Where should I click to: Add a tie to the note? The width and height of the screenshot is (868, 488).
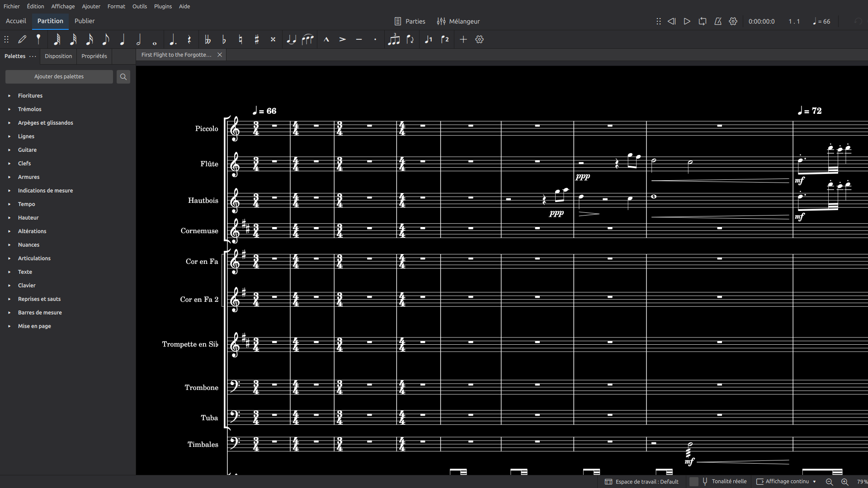tap(292, 40)
